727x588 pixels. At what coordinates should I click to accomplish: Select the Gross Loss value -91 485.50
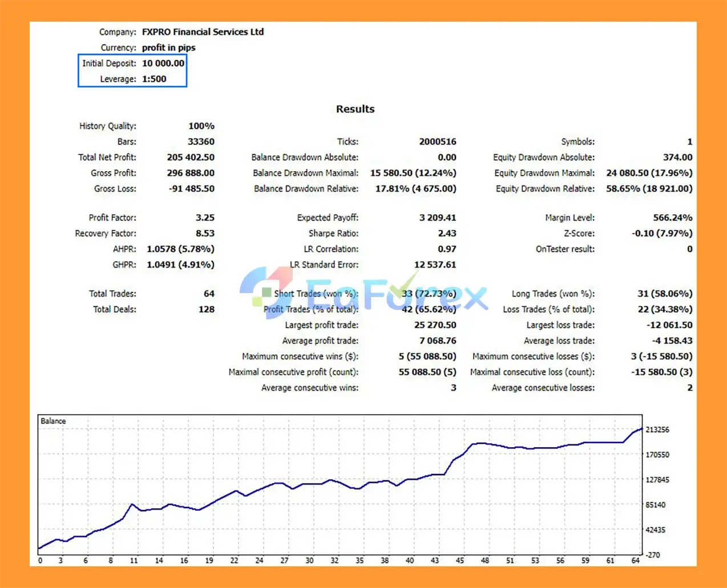pyautogui.click(x=192, y=189)
